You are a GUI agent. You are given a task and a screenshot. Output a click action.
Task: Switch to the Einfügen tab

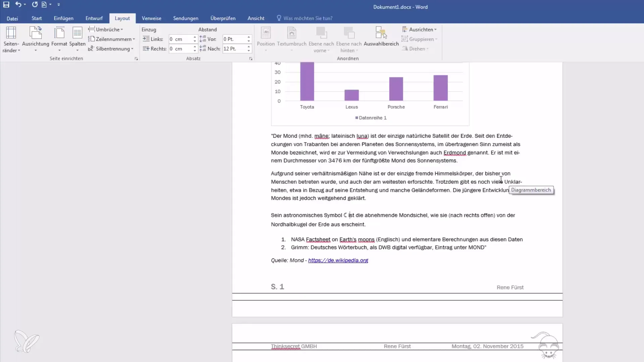[63, 18]
